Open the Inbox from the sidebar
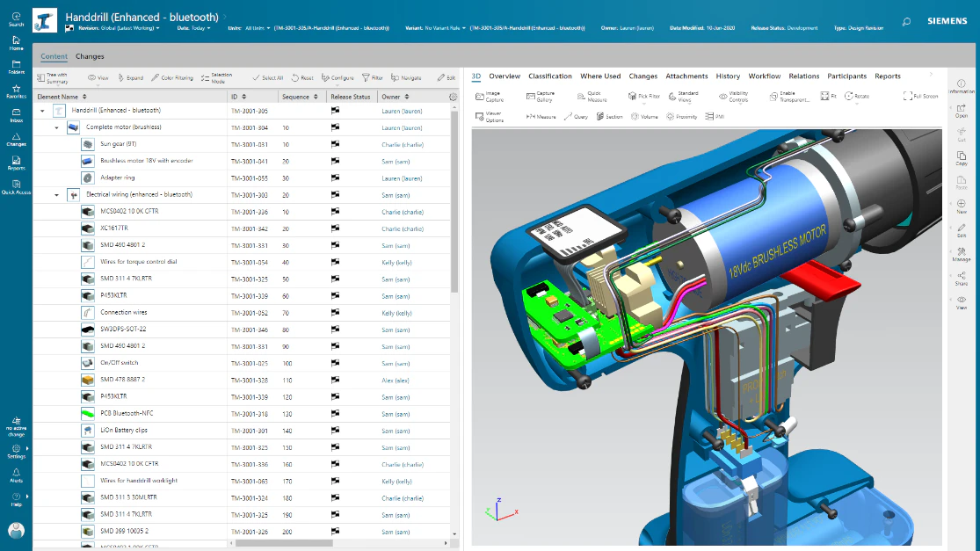The width and height of the screenshot is (980, 551). click(16, 116)
